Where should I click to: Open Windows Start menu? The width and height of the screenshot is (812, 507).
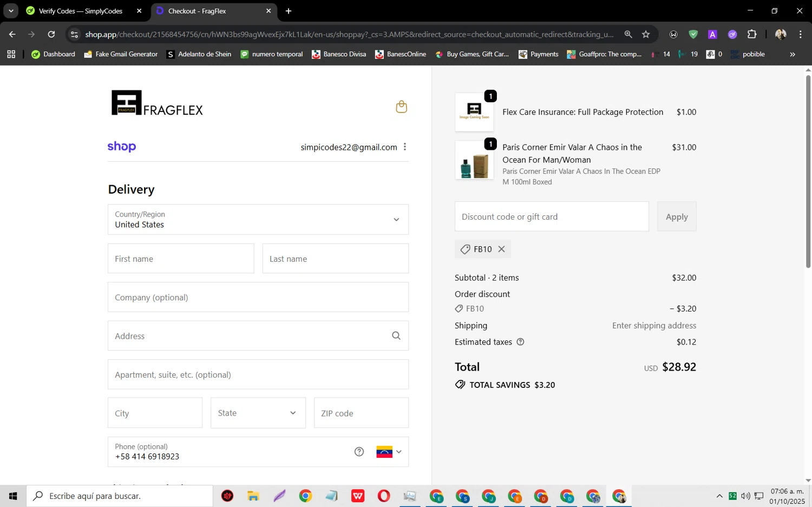(x=13, y=496)
